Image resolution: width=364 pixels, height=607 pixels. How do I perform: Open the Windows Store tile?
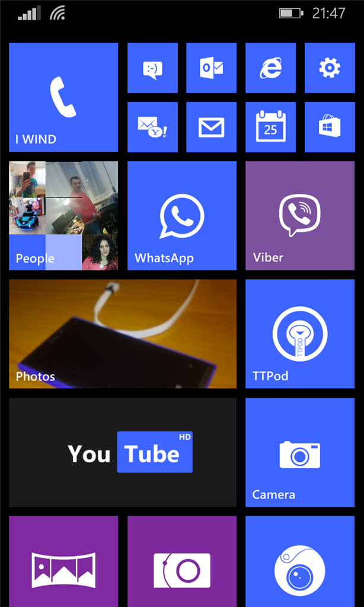click(330, 127)
